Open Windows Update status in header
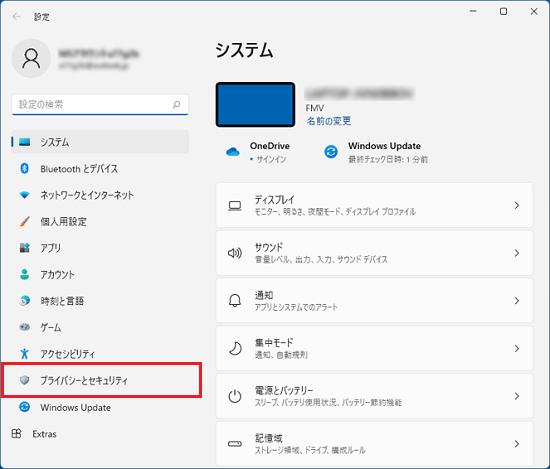This screenshot has width=550, height=469. [376, 152]
